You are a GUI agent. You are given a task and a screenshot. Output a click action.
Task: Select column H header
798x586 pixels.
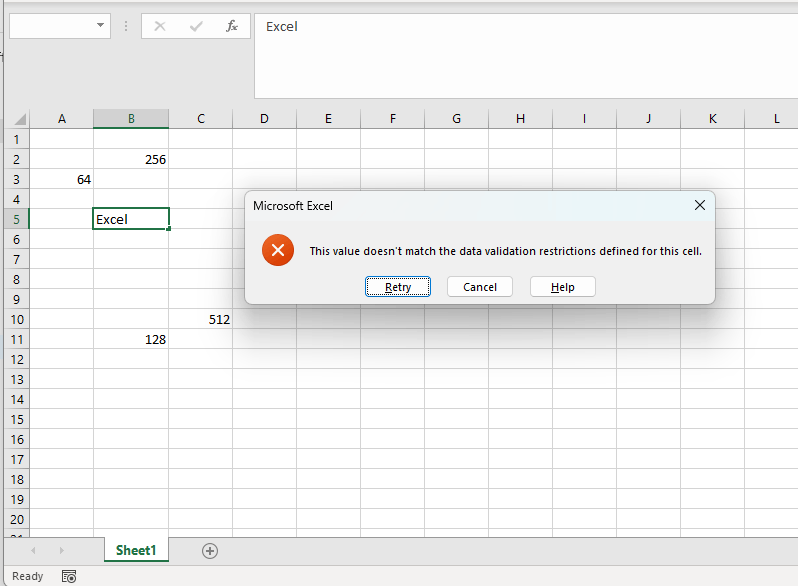pyautogui.click(x=520, y=119)
